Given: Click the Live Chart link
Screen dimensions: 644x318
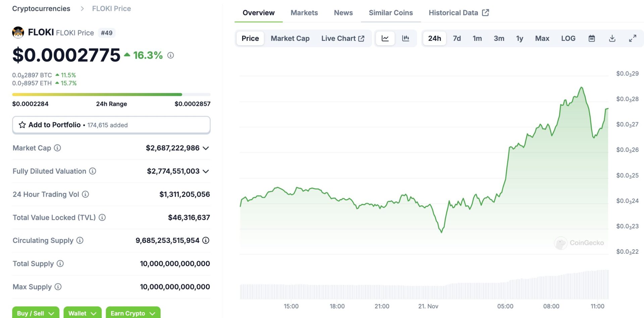Looking at the screenshot, I should click(x=343, y=39).
